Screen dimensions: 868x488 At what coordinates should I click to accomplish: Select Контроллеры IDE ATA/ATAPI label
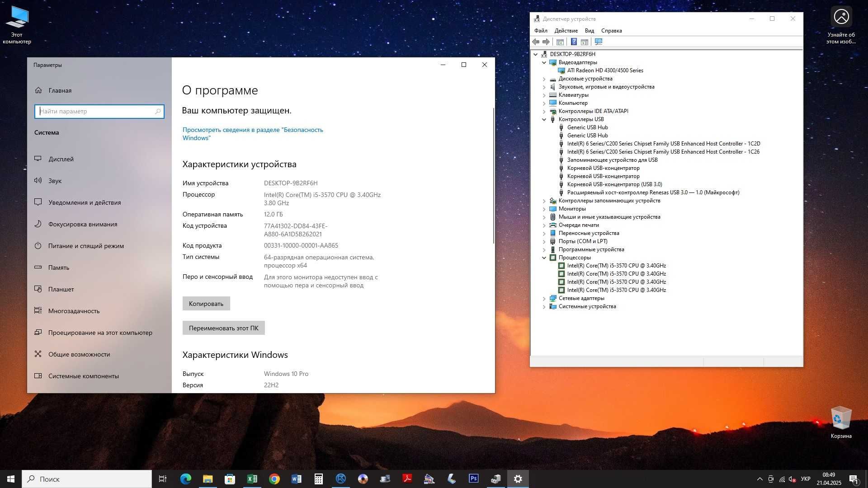(x=593, y=111)
